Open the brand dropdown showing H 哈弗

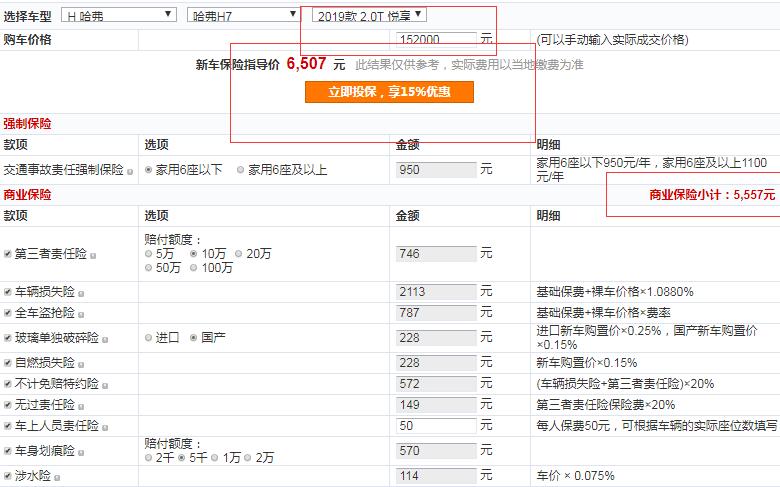118,15
